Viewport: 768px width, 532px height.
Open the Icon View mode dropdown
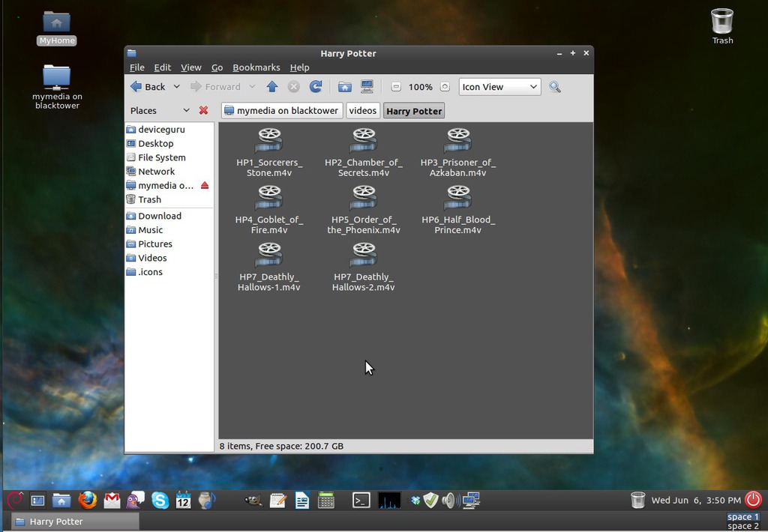click(499, 87)
